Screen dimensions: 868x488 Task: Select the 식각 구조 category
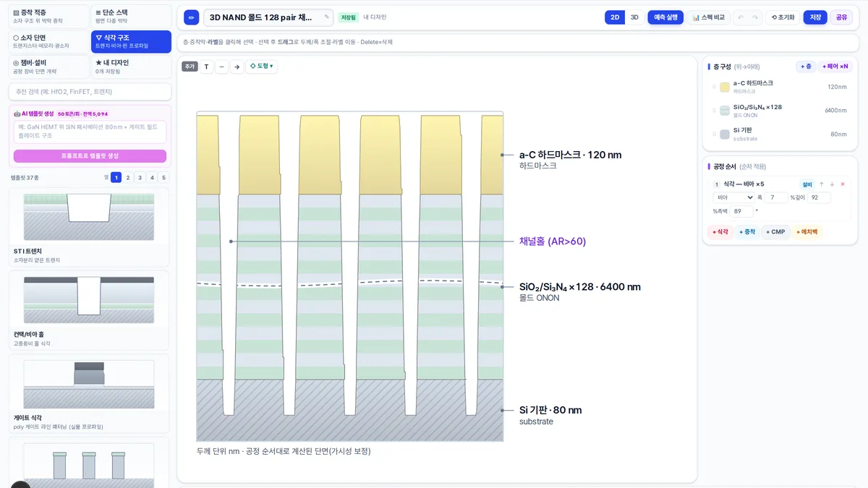coord(131,41)
